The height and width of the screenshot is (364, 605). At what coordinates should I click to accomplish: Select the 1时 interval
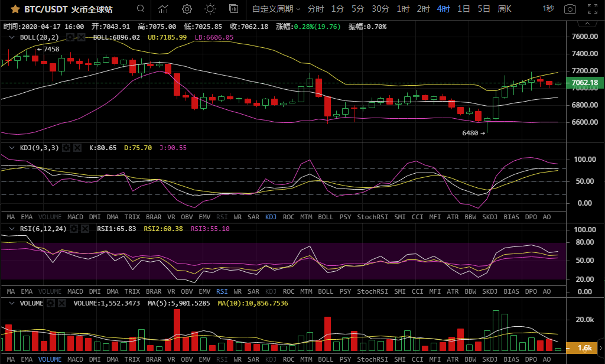click(403, 9)
